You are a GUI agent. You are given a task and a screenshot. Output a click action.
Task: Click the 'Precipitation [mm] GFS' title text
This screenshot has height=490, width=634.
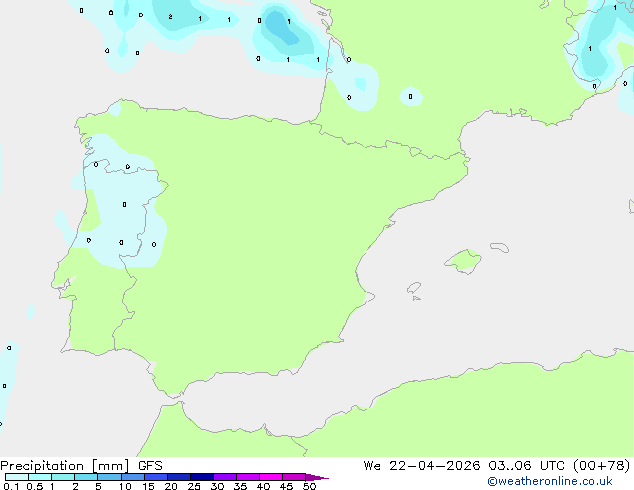click(x=81, y=466)
